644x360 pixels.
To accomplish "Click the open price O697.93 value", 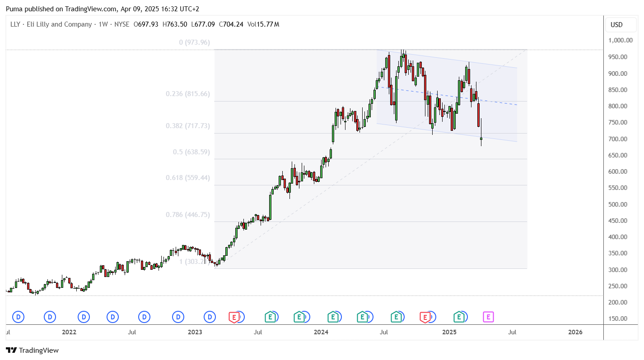I will click(145, 24).
